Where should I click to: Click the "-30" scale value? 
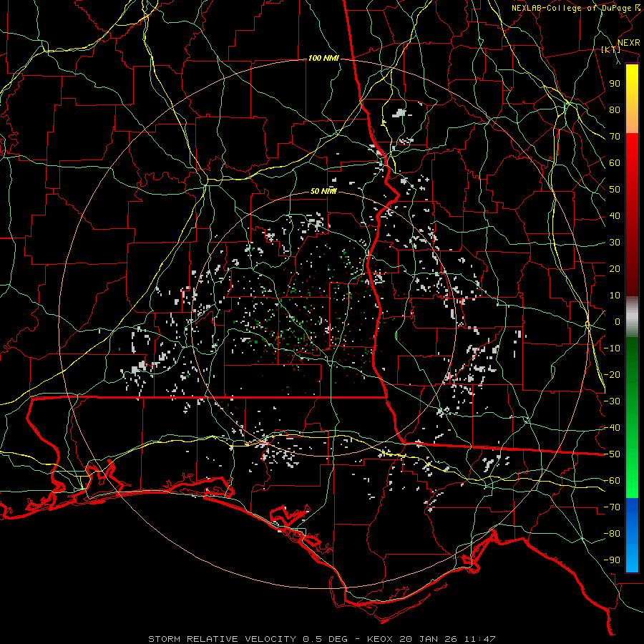[612, 401]
